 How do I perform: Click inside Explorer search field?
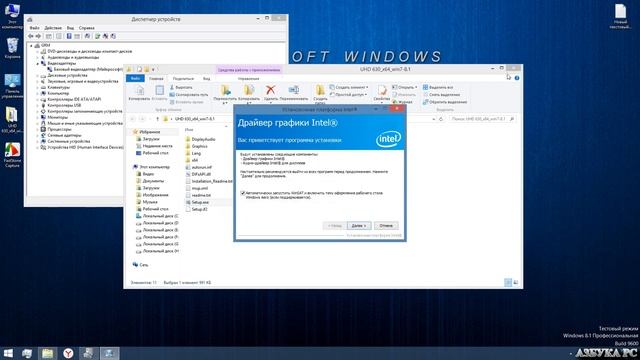(482, 119)
